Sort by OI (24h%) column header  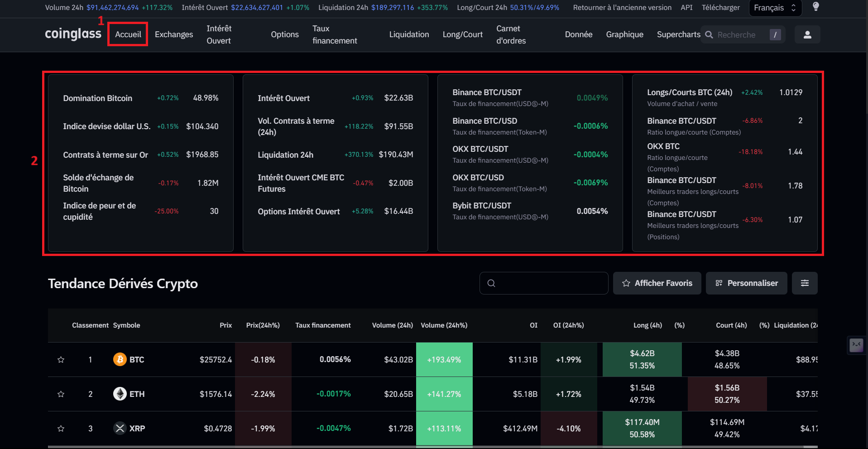(568, 325)
